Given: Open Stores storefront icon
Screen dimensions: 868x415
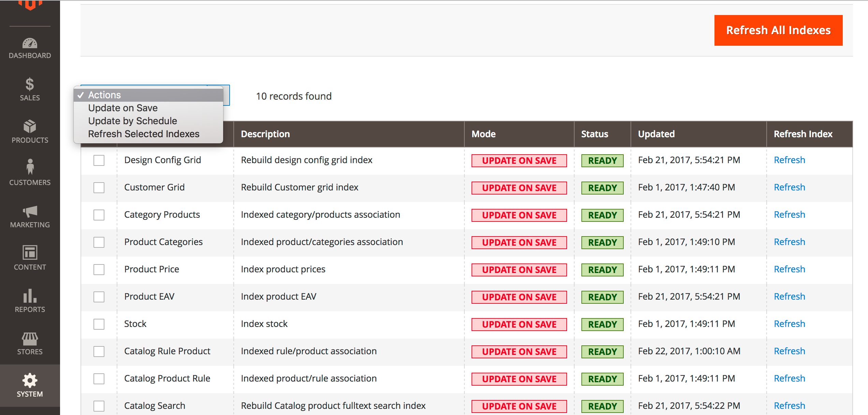Looking at the screenshot, I should (x=30, y=339).
